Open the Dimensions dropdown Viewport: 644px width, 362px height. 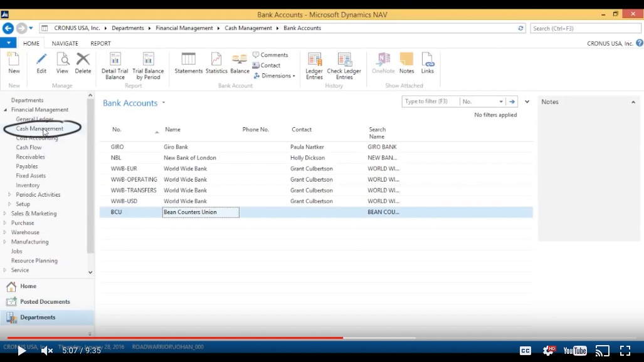pyautogui.click(x=275, y=76)
